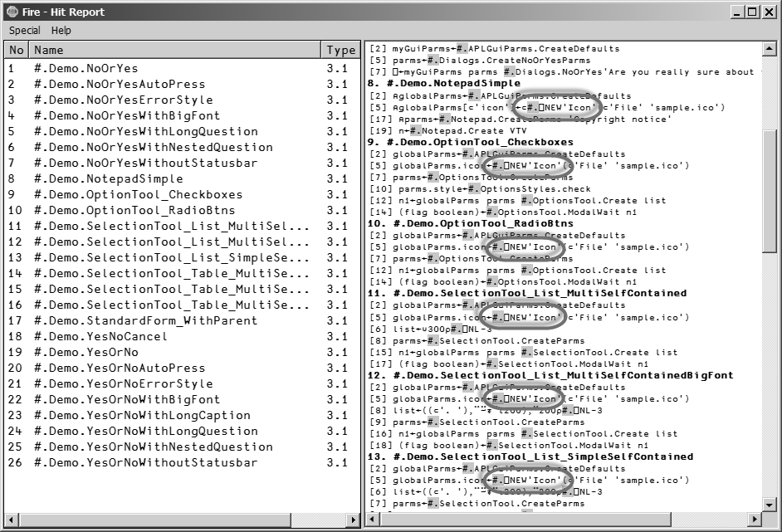Viewport: 782px width, 532px height.
Task: Select #.Demo.YesOrNoErrorStyle in the list
Action: (x=182, y=384)
